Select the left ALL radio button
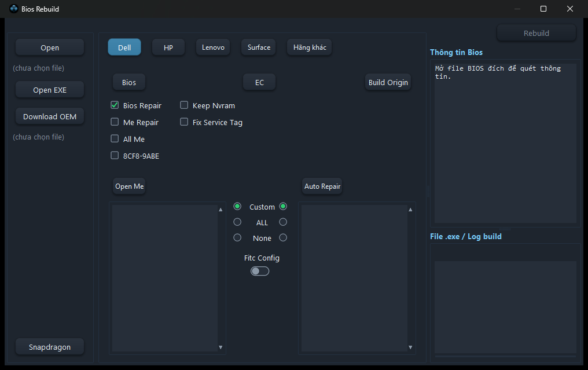Image resolution: width=588 pixels, height=370 pixels. coord(237,222)
